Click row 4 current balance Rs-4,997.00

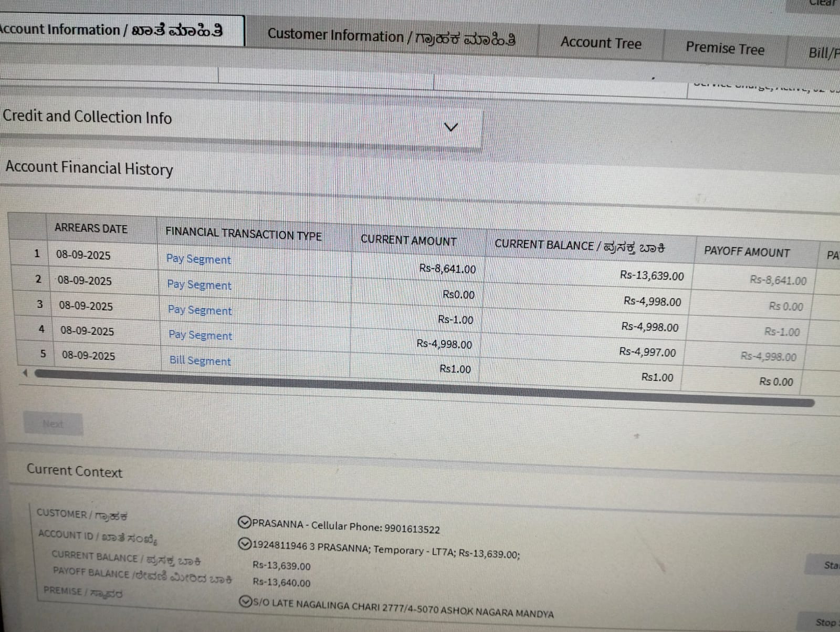pyautogui.click(x=647, y=352)
